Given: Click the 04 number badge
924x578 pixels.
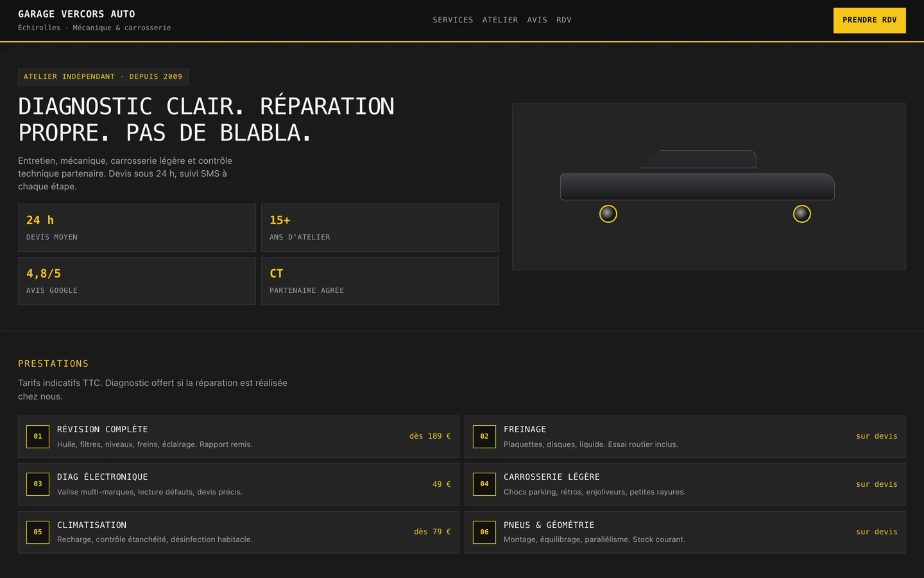Looking at the screenshot, I should [484, 484].
